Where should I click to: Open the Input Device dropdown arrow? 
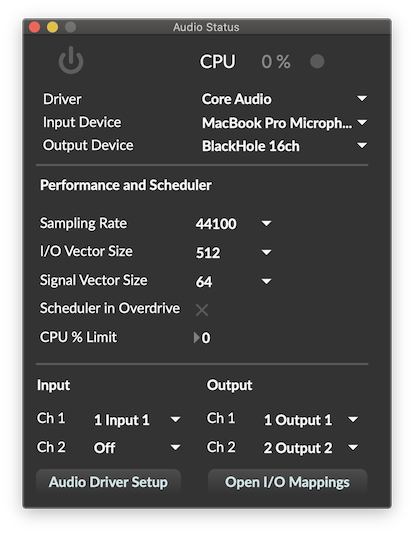pyautogui.click(x=362, y=122)
